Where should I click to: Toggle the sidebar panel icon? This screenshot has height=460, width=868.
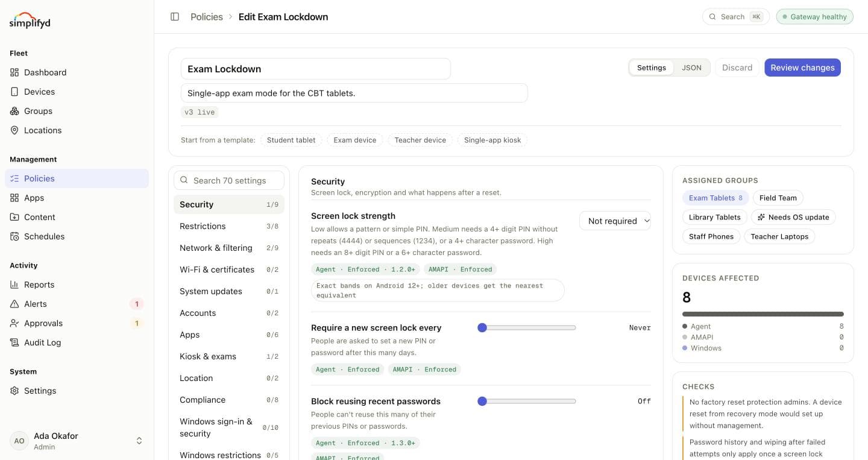(175, 17)
